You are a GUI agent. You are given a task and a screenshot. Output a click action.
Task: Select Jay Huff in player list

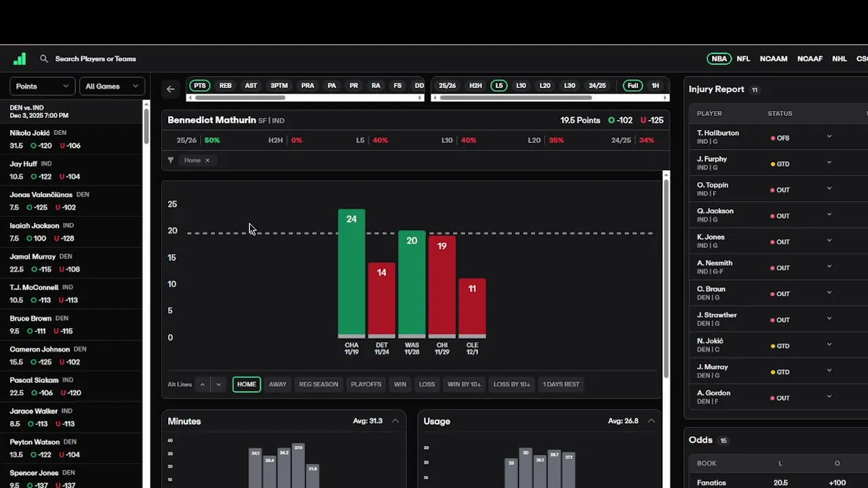[72, 170]
